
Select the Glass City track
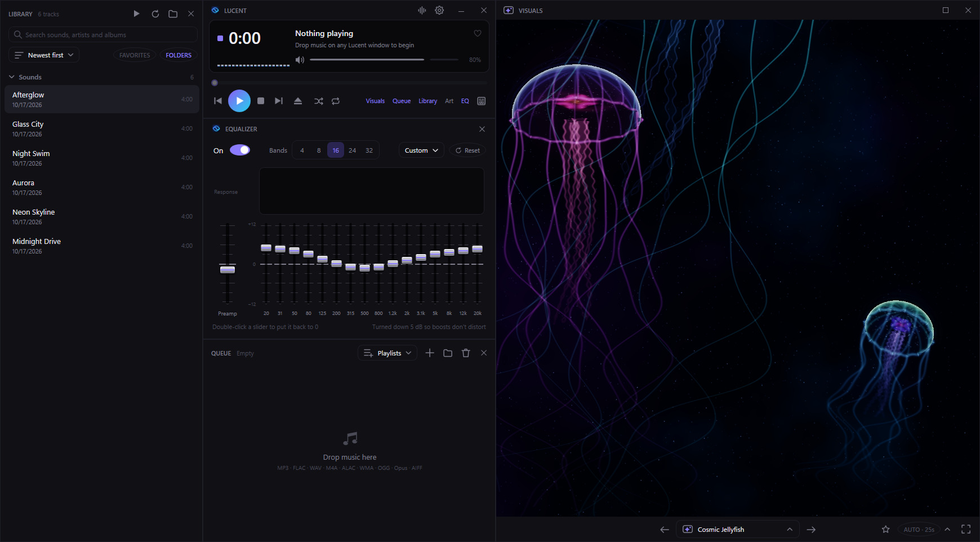(102, 128)
